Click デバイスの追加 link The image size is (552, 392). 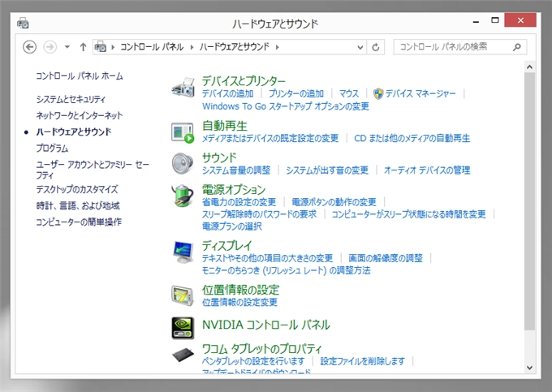[x=228, y=93]
